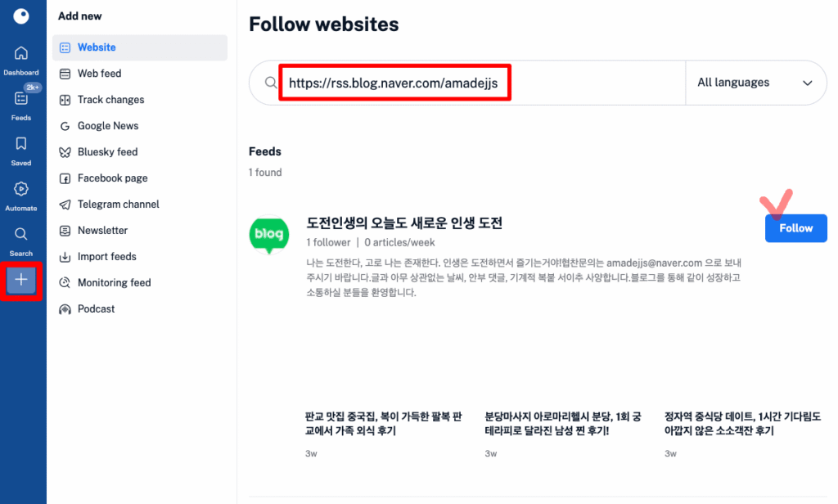Open the 판교 맛집 중국집 article
This screenshot has width=838, height=504.
tap(383, 423)
